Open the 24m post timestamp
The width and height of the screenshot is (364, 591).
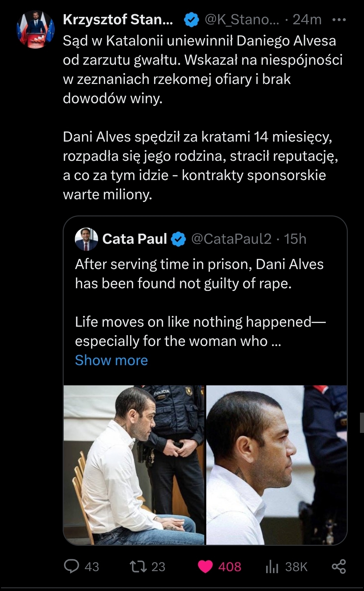pyautogui.click(x=307, y=20)
